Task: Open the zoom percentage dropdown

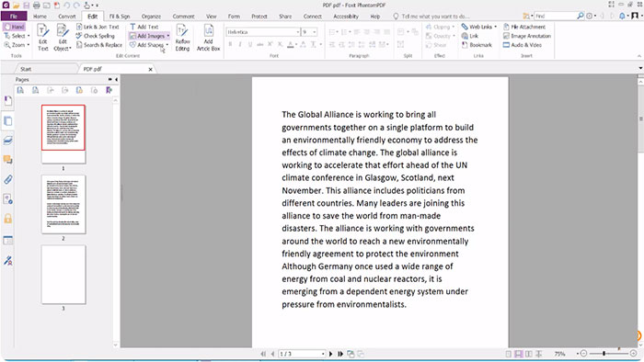Action: point(578,354)
